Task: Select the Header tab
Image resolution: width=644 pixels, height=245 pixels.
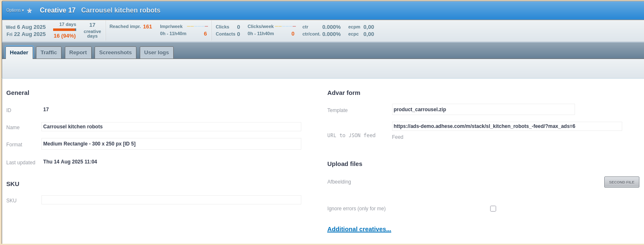Action: (x=19, y=53)
